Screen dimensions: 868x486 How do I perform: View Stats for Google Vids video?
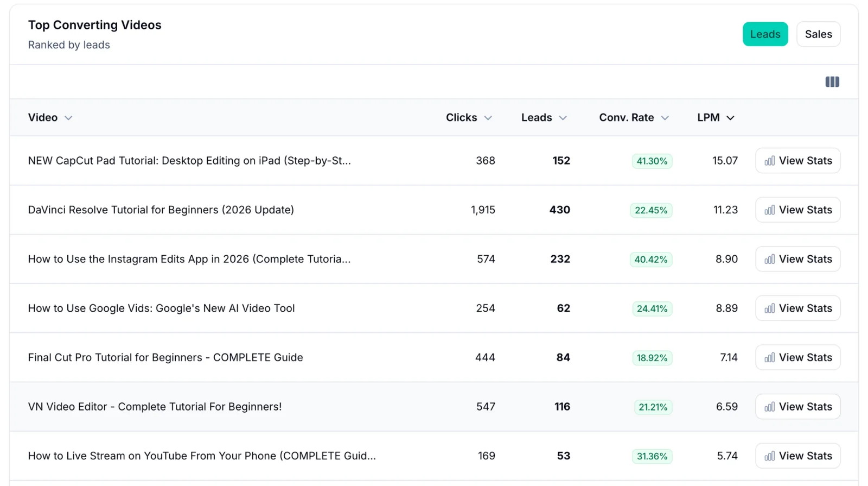[x=797, y=308]
